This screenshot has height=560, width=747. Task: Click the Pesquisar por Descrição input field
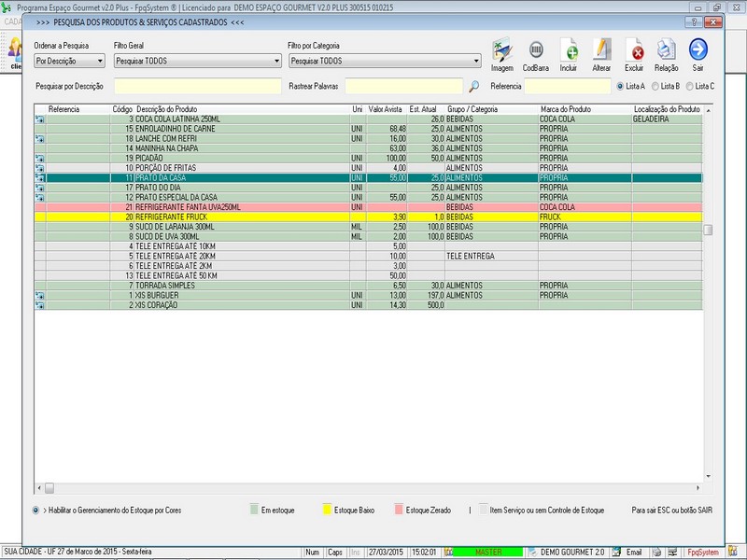point(198,86)
